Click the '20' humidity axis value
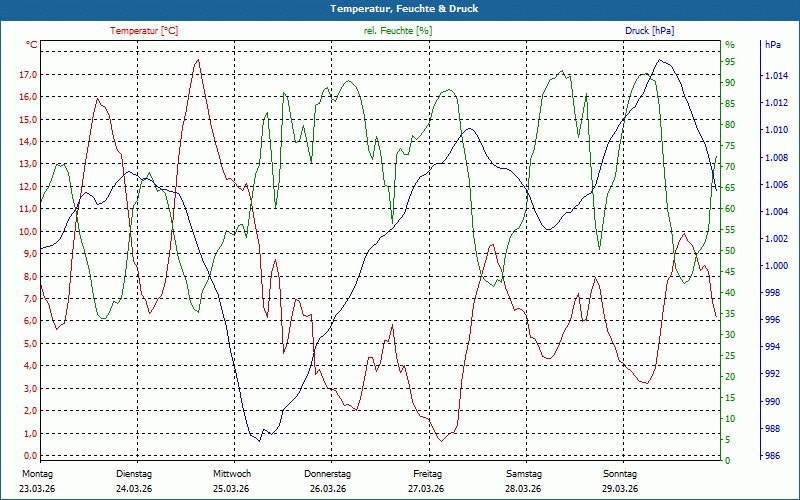 pos(730,377)
